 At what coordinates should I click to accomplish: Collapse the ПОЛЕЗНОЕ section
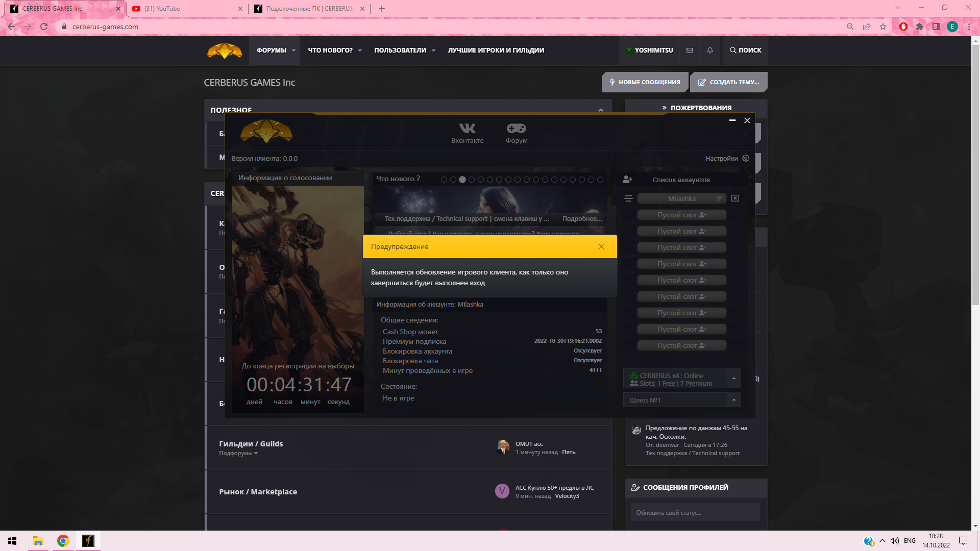tap(601, 110)
